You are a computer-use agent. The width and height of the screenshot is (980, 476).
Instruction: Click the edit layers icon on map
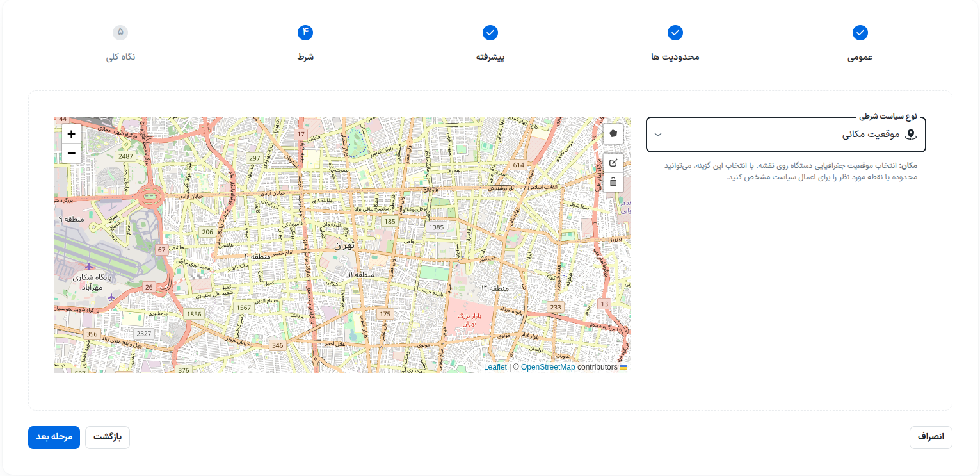click(613, 163)
